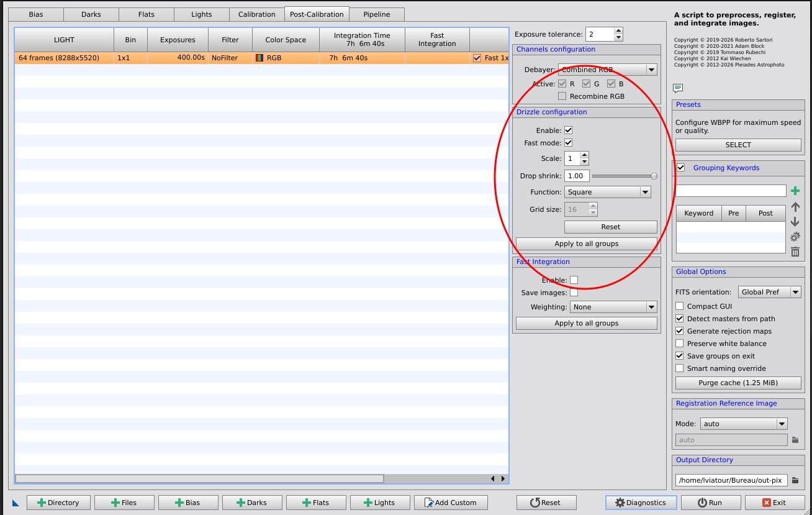Enable the Recombine RGB checkbox

click(x=562, y=96)
